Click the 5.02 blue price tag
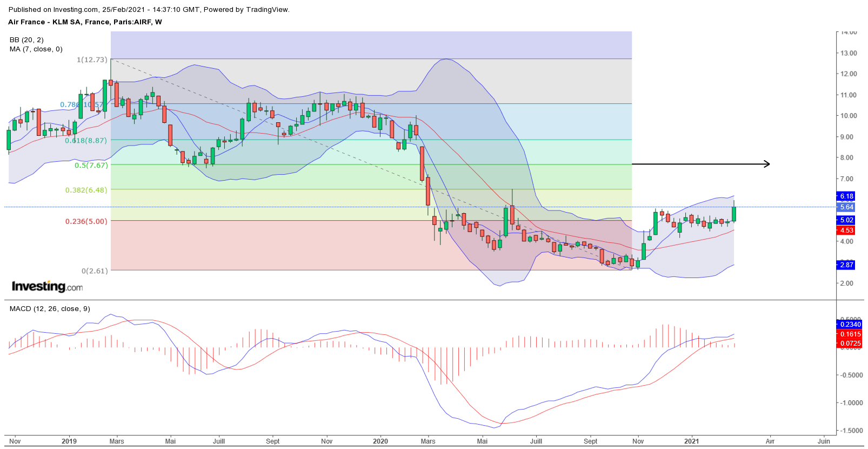 (846, 220)
